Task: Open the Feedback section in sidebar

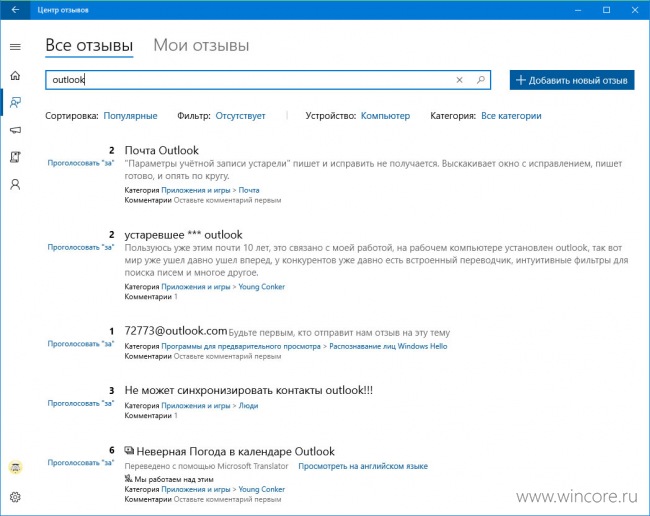Action: [x=15, y=102]
